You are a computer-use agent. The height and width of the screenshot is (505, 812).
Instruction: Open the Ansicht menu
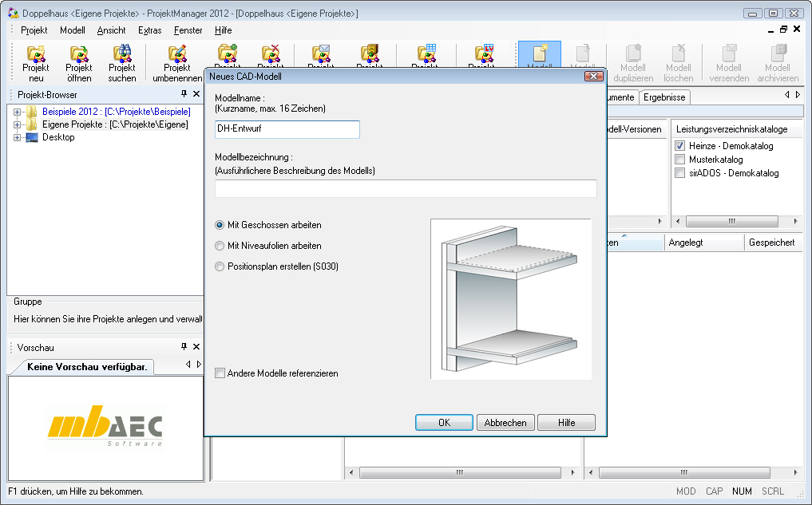coord(111,30)
